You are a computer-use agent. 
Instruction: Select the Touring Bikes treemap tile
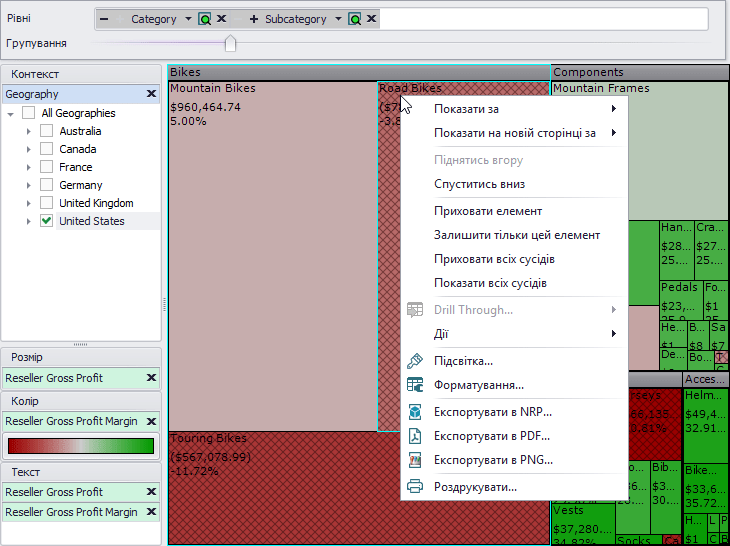[284, 487]
